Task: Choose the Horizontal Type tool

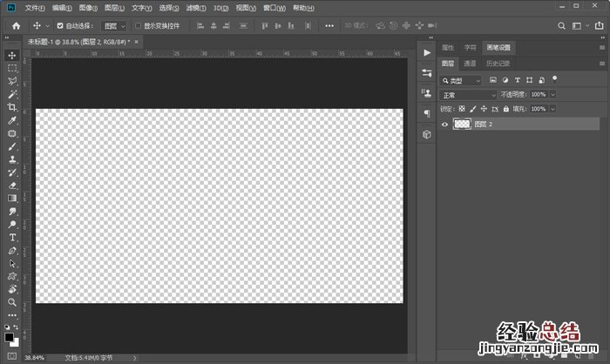Action: [12, 237]
